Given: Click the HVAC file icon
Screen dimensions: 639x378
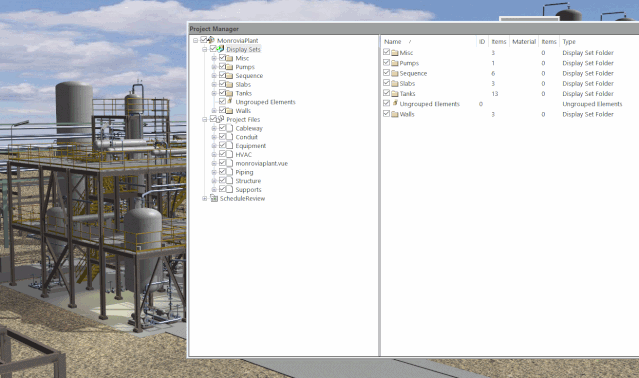Looking at the screenshot, I should [229, 154].
